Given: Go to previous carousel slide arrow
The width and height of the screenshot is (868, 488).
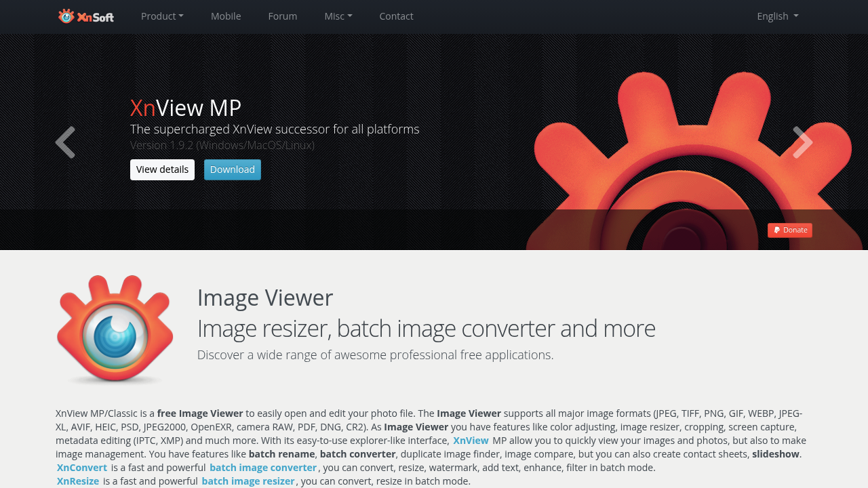Looking at the screenshot, I should tap(65, 142).
